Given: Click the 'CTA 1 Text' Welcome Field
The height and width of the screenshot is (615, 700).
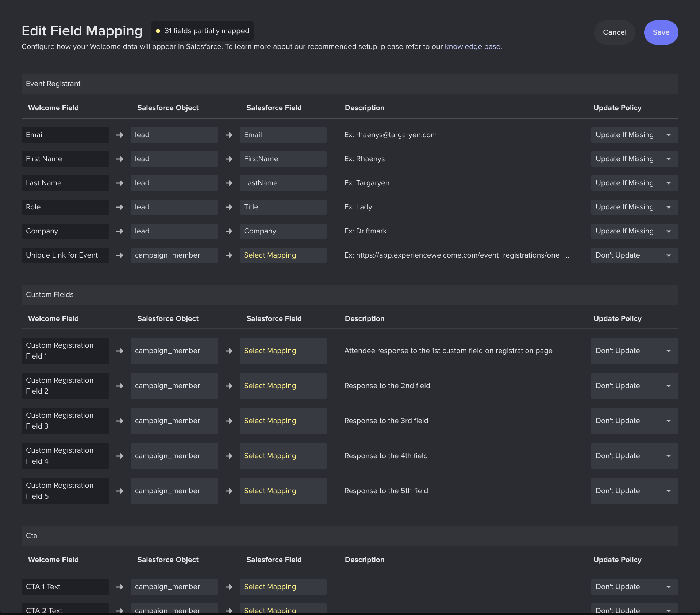Looking at the screenshot, I should [x=65, y=587].
